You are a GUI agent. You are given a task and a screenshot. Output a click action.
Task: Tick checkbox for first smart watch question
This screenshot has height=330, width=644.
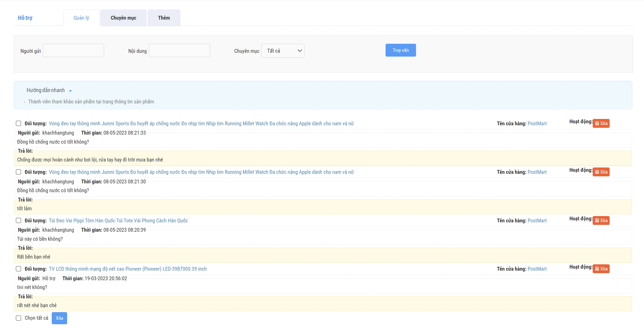click(x=18, y=123)
